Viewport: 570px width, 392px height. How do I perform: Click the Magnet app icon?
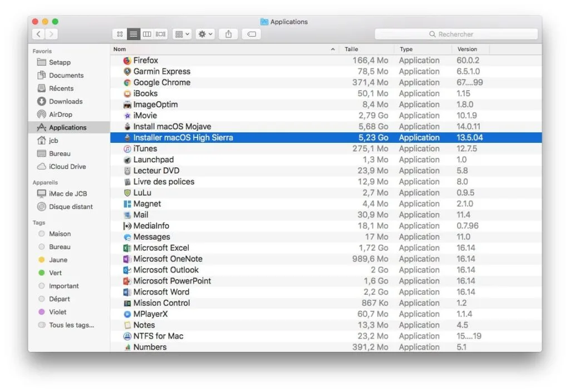127,204
